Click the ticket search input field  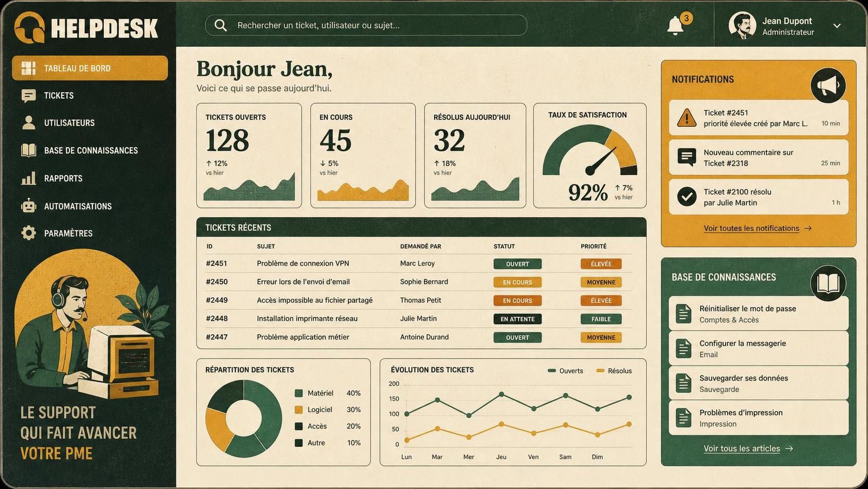366,25
